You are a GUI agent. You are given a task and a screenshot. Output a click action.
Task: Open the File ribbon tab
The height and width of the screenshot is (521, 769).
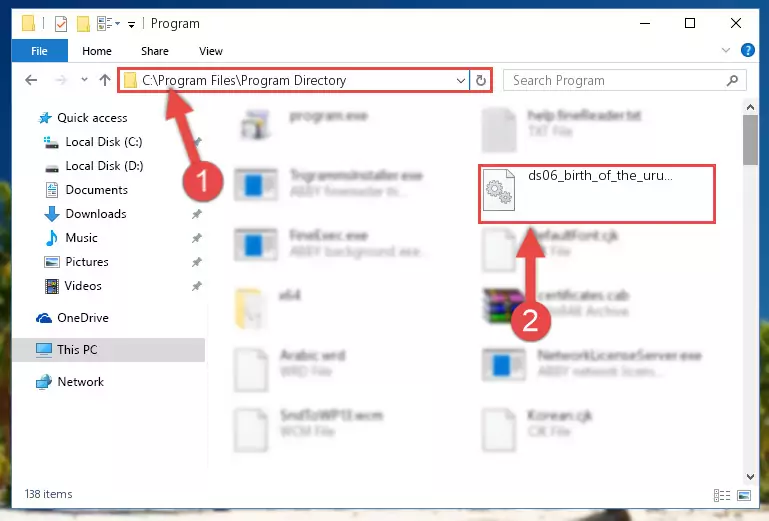coord(40,51)
